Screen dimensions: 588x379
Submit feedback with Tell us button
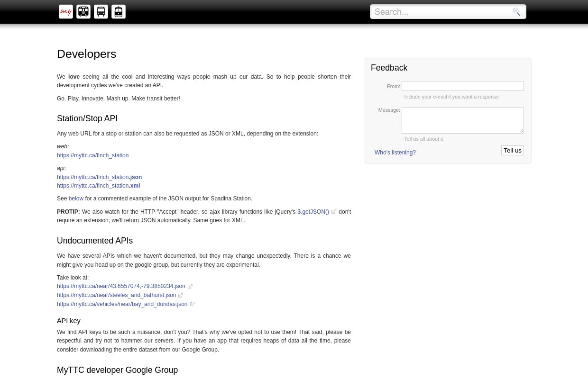click(513, 151)
